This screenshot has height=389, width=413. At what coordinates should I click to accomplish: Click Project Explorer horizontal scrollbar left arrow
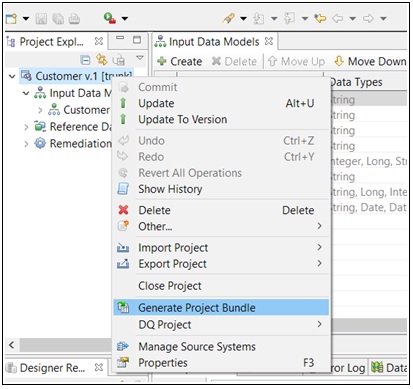pos(12,345)
